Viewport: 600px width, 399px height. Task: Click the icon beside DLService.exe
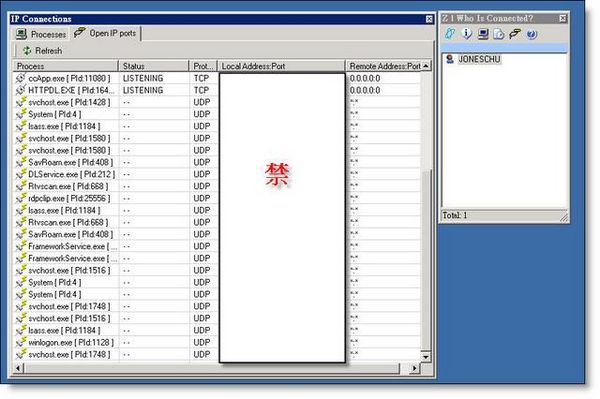[x=21, y=174]
